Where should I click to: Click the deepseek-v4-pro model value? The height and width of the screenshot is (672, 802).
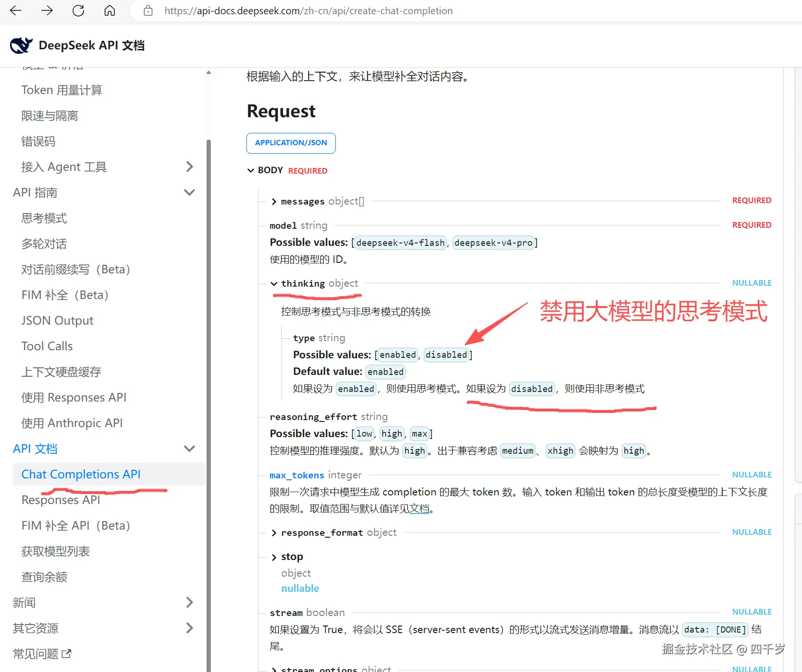(x=493, y=243)
